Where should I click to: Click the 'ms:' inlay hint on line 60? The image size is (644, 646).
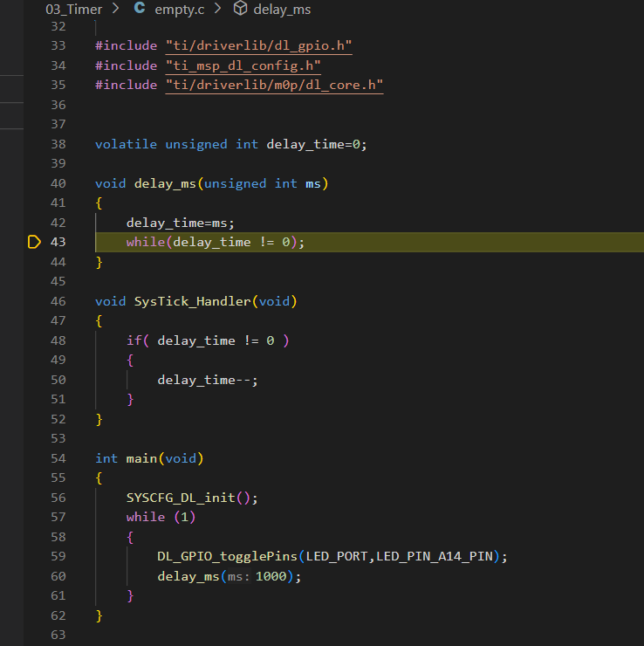tap(239, 576)
